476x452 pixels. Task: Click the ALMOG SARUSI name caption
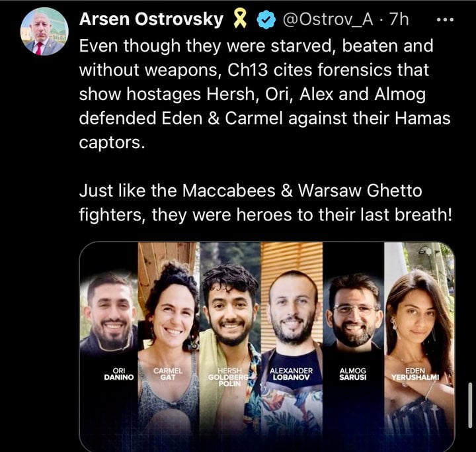coord(353,374)
